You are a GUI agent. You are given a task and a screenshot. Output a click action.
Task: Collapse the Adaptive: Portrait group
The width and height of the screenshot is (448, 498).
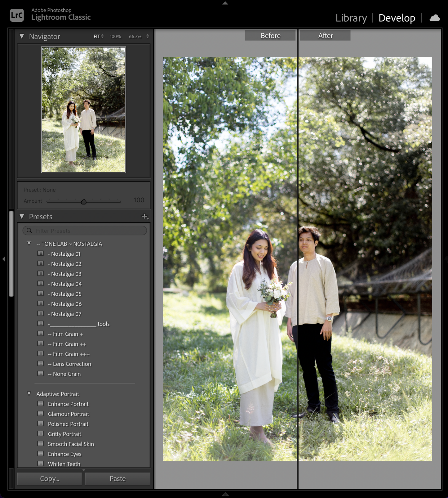pyautogui.click(x=29, y=393)
